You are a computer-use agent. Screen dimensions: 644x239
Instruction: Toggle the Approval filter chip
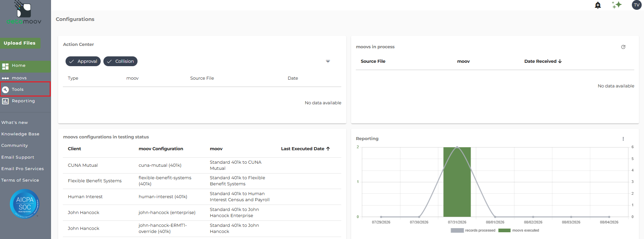pyautogui.click(x=83, y=61)
